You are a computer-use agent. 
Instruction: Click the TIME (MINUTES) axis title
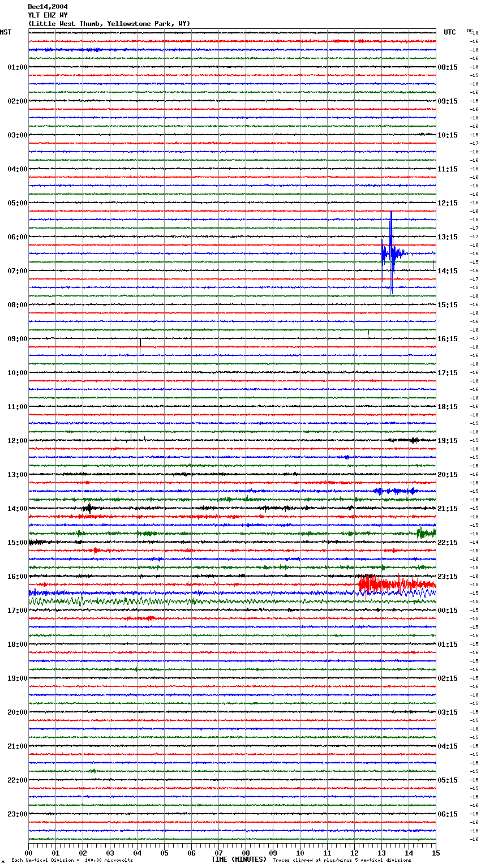point(239,860)
